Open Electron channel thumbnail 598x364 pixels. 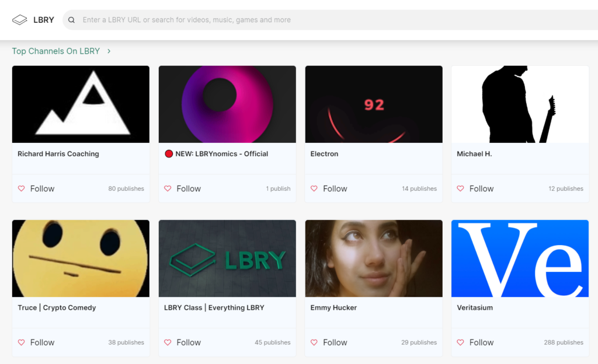[374, 104]
